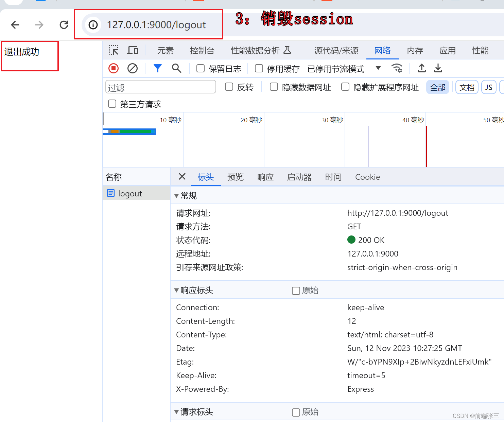
Task: Switch to the 启动器 details tab
Action: click(299, 177)
